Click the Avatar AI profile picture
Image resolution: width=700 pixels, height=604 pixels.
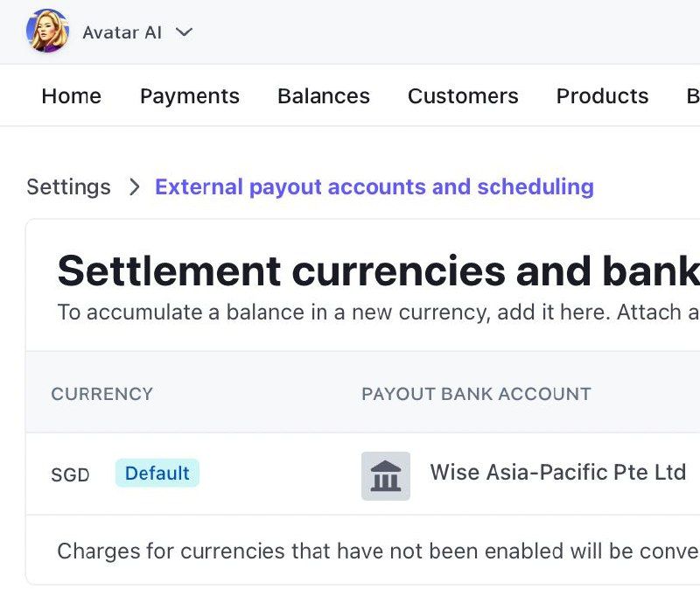pyautogui.click(x=47, y=32)
